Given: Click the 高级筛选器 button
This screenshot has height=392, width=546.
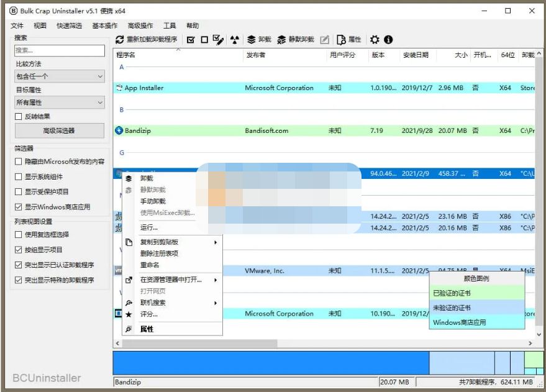Looking at the screenshot, I should 59,130.
